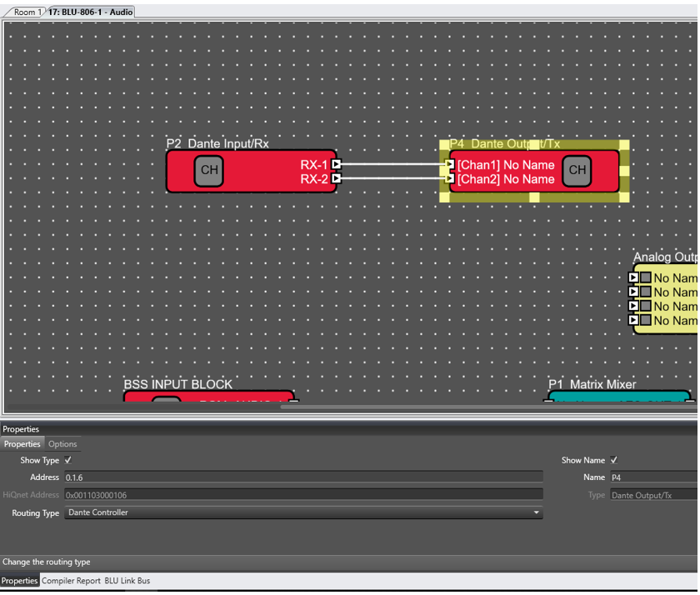Open the Options tab in Properties panel

(x=62, y=443)
